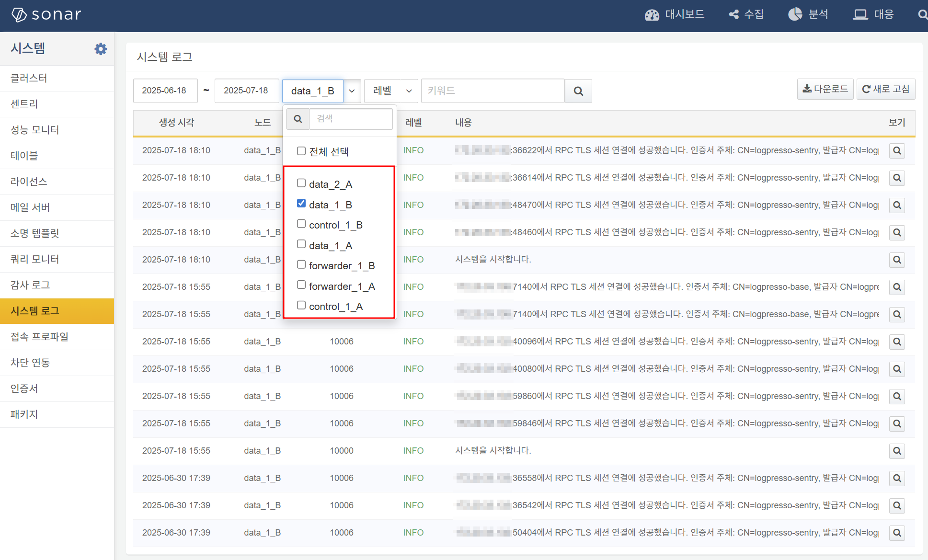Click the keyword search magnifier button
The height and width of the screenshot is (560, 928).
578,91
